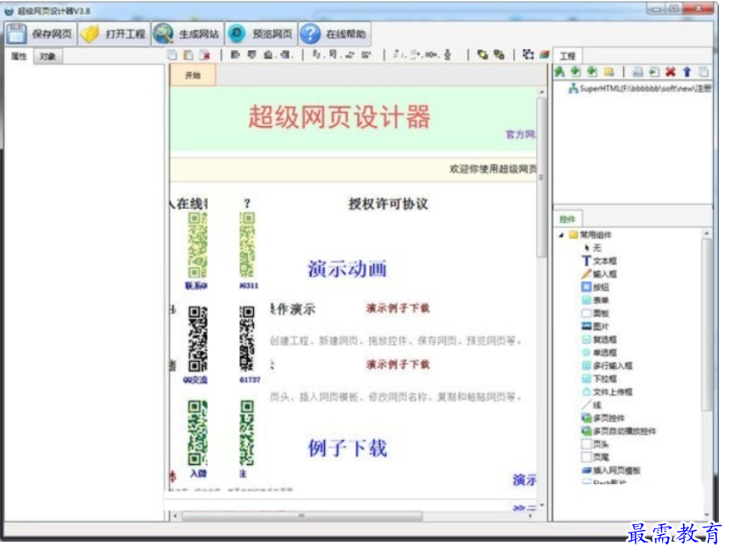Click the clipboard paste icon in editor toolbar
Viewport: 729px width, 560px height.
188,55
